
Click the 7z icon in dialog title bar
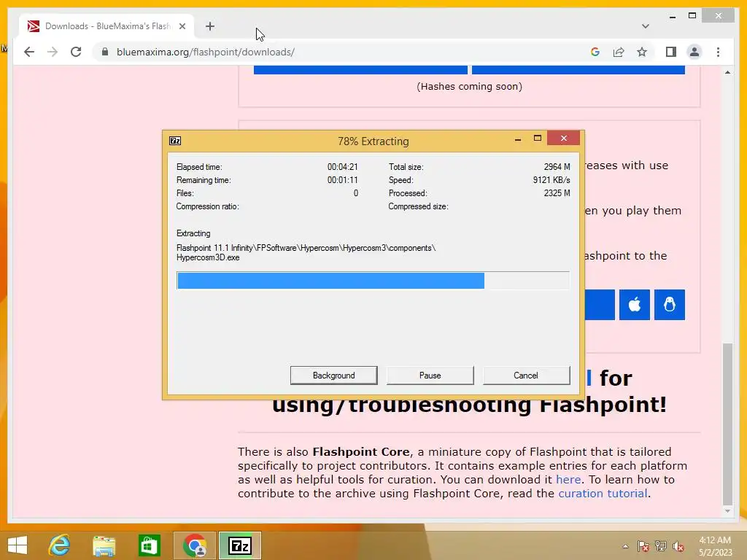(175, 141)
